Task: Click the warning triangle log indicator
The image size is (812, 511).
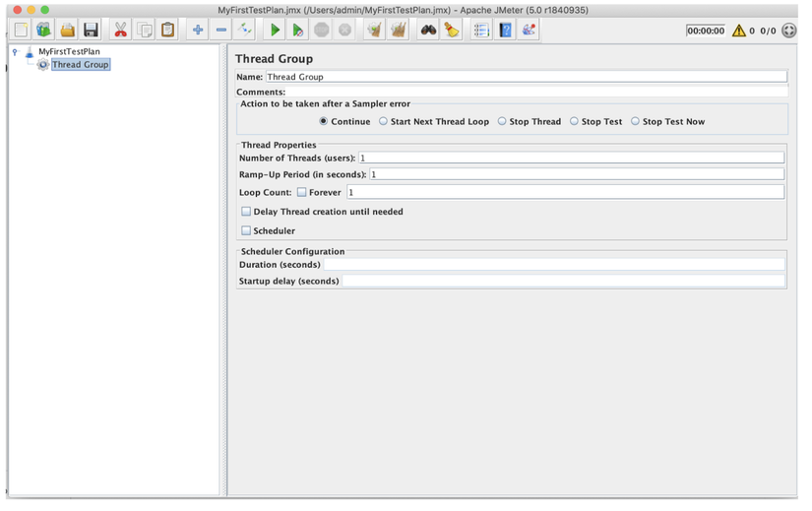Action: point(739,31)
